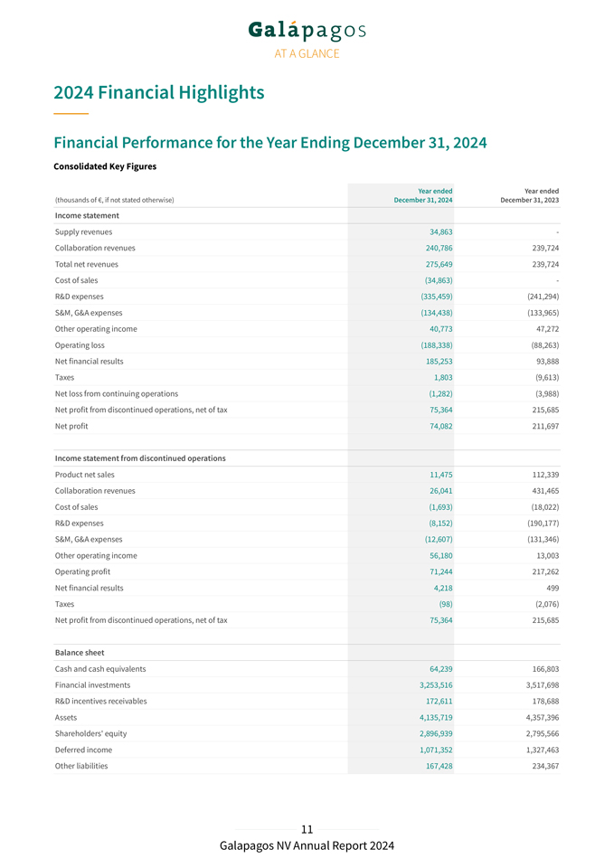Select the "Consolidated Key Figures" subheading
This screenshot has height=868, width=614.
tap(105, 166)
